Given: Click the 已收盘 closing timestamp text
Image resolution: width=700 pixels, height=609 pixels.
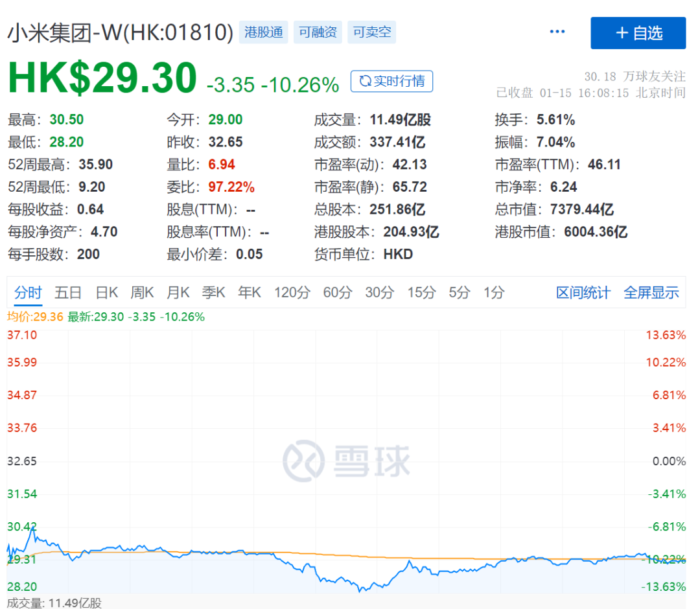Looking at the screenshot, I should [590, 93].
